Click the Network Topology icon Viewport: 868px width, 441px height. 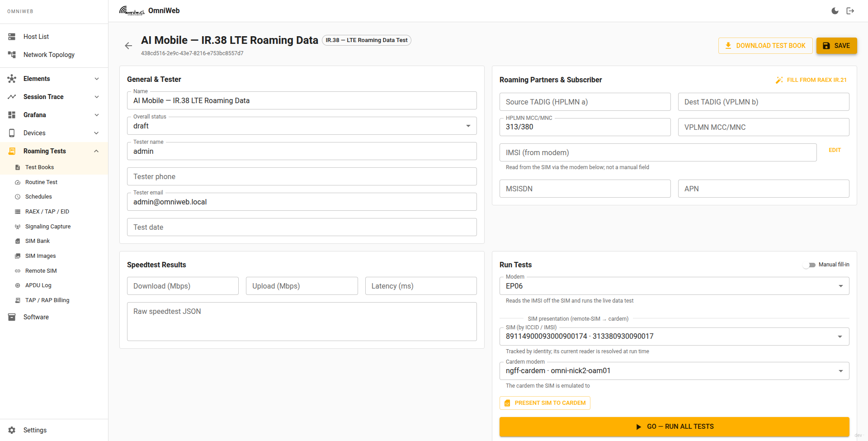12,55
